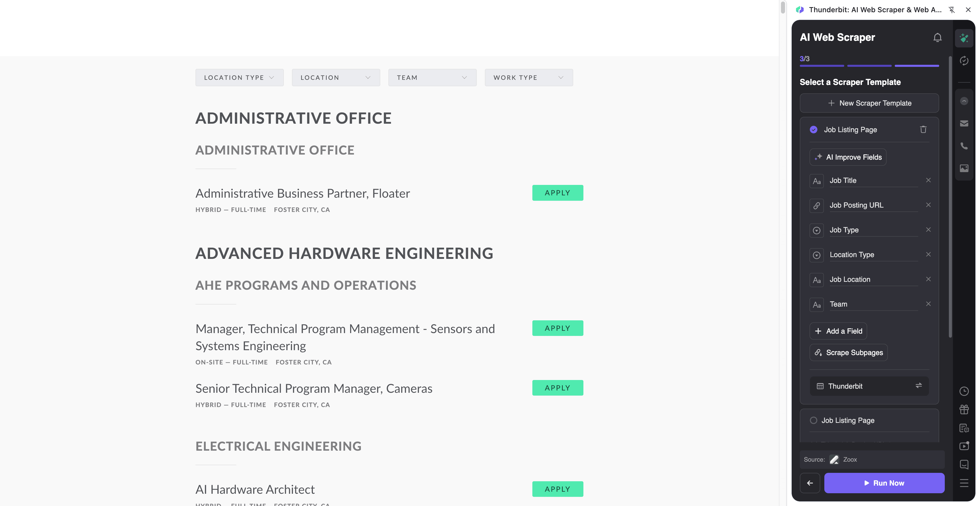Open the email extractor tool in sidebar
Image resolution: width=980 pixels, height=506 pixels.
[x=964, y=123]
